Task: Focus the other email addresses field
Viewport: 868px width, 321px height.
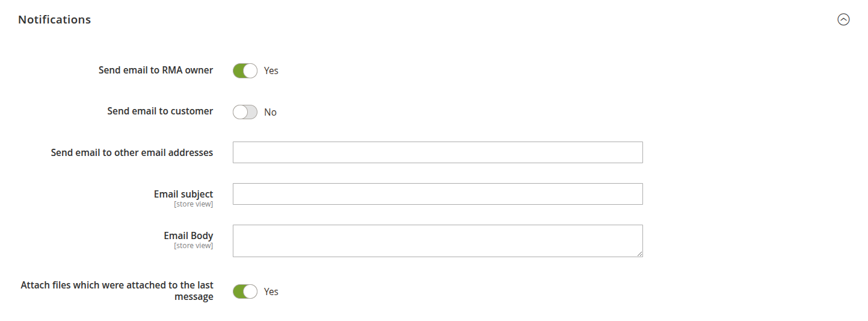Action: (x=437, y=152)
